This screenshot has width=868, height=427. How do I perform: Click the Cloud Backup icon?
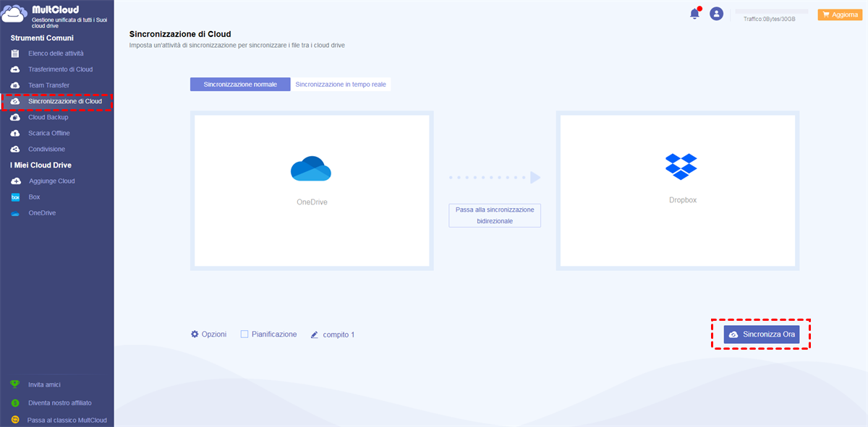tap(15, 117)
